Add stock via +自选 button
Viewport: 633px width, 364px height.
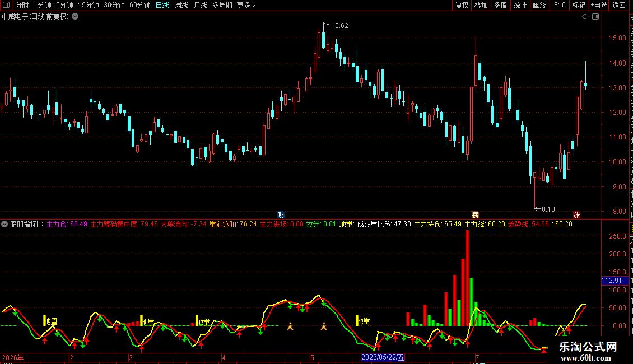599,5
